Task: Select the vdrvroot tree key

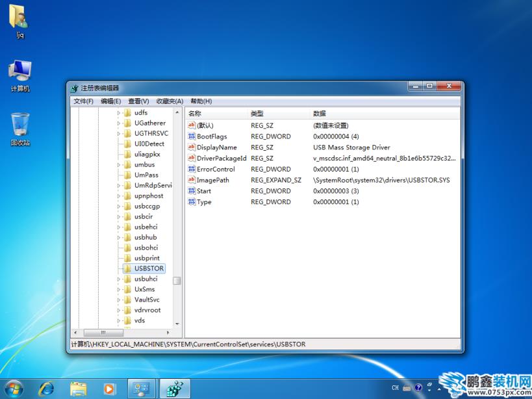Action: click(x=147, y=310)
